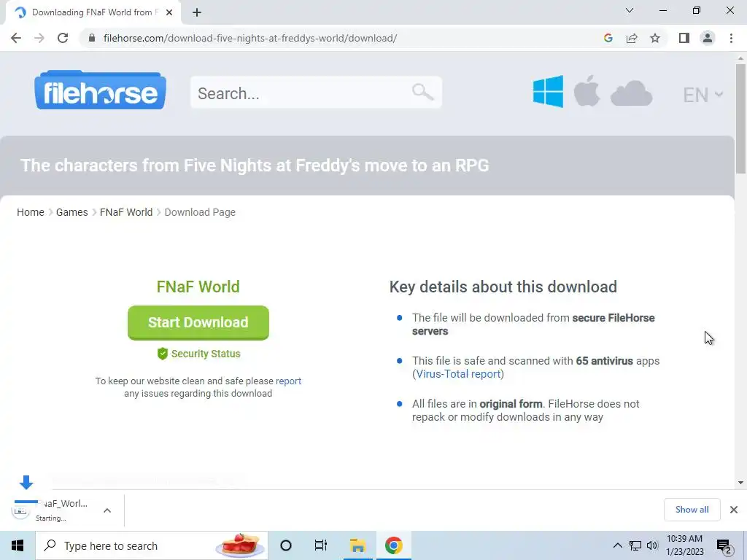747x560 pixels.
Task: Click the page vertical scrollbar
Action: click(x=740, y=119)
